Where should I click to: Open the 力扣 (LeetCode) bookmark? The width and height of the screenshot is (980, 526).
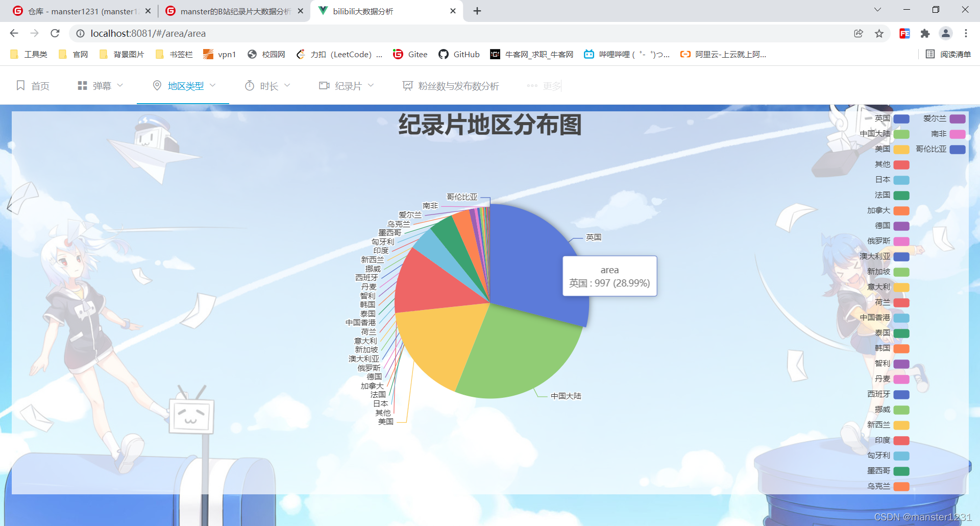tap(339, 54)
